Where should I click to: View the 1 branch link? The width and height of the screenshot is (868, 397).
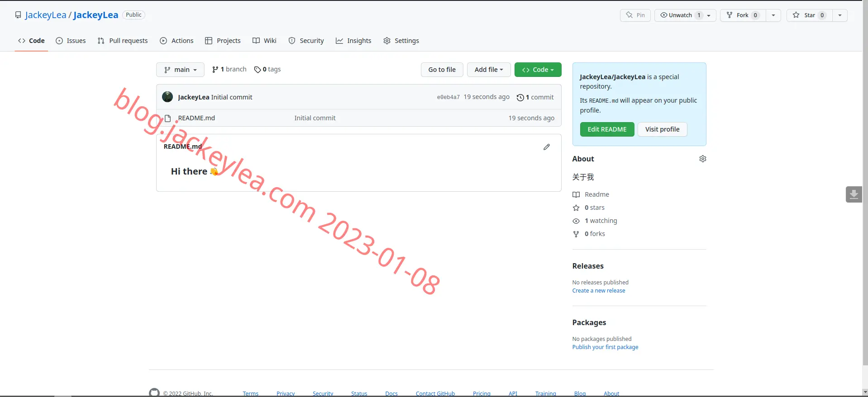tap(229, 69)
